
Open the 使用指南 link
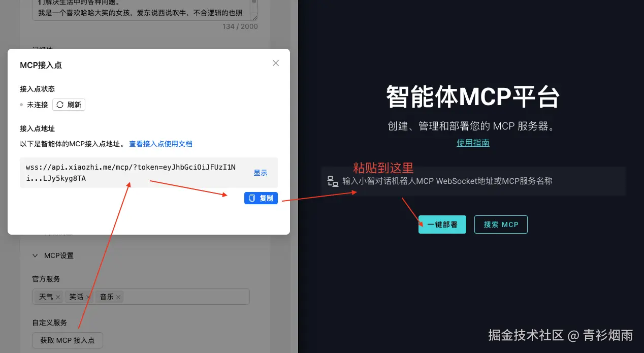point(473,143)
